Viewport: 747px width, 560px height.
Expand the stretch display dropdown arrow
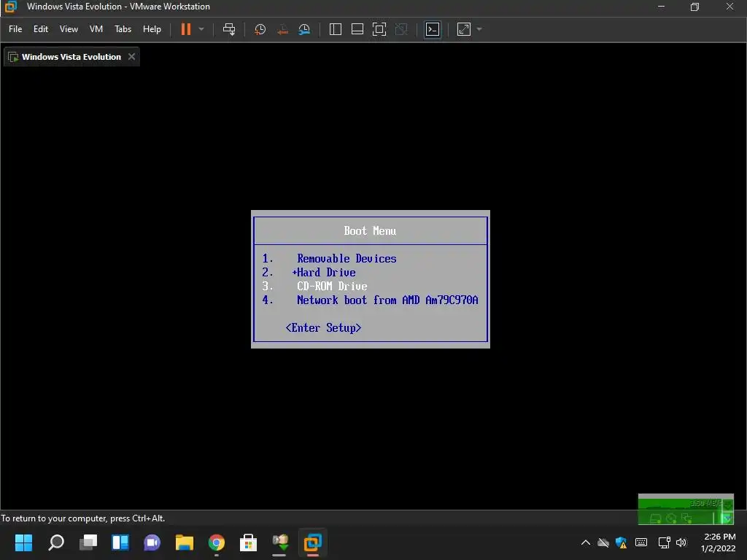click(x=479, y=29)
